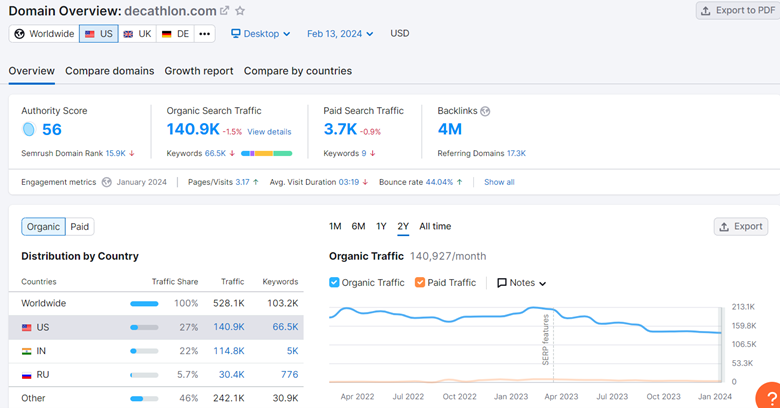Viewport: 780px width, 408px height.
Task: Expand the Notes dropdown
Action: point(522,283)
